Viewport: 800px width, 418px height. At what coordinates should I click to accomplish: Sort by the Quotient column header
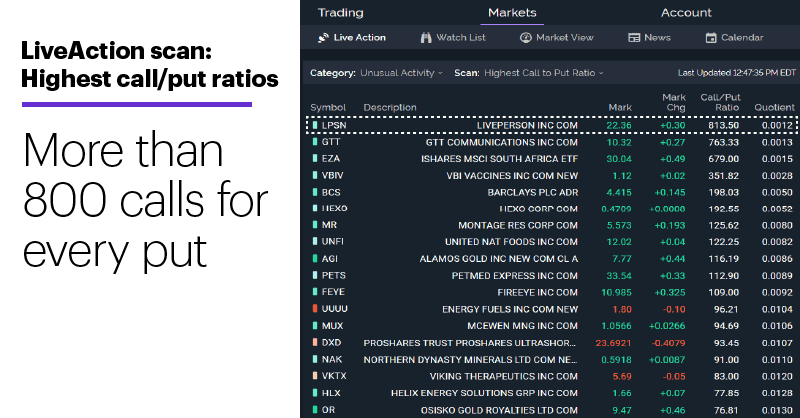[774, 107]
